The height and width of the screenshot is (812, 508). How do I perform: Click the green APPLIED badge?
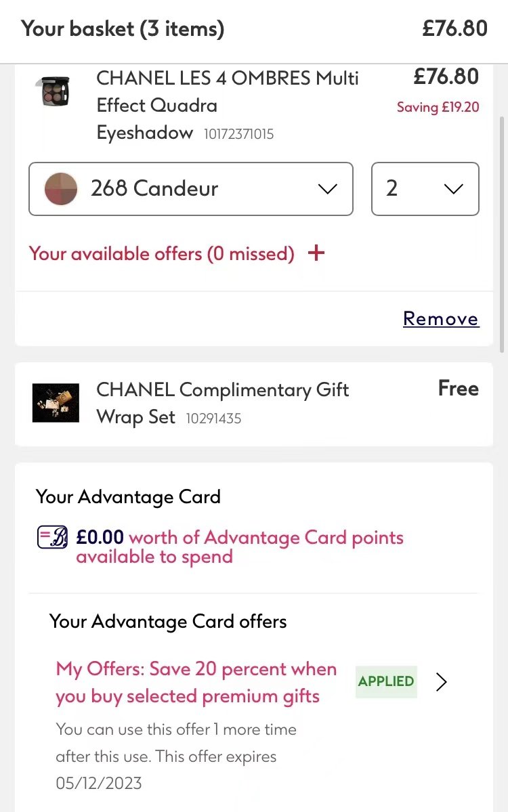pyautogui.click(x=386, y=681)
